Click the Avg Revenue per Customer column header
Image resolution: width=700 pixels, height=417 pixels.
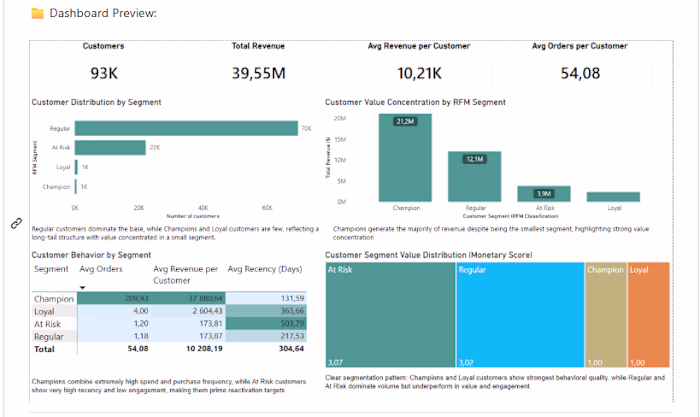(186, 275)
